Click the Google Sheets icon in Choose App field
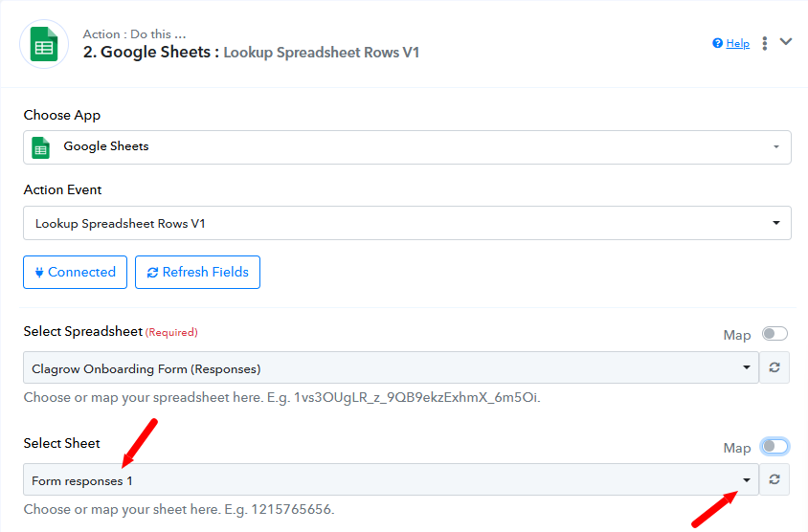The width and height of the screenshot is (808, 532). [41, 147]
